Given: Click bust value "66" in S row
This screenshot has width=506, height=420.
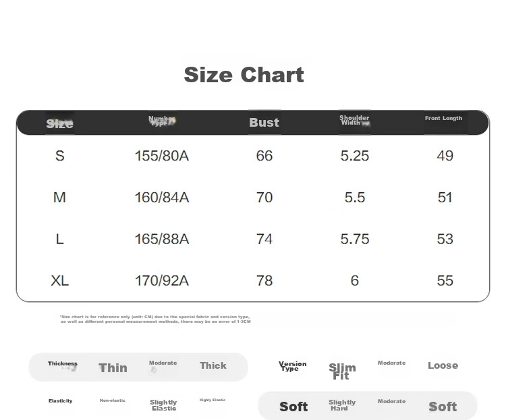Looking at the screenshot, I should pos(264,156).
